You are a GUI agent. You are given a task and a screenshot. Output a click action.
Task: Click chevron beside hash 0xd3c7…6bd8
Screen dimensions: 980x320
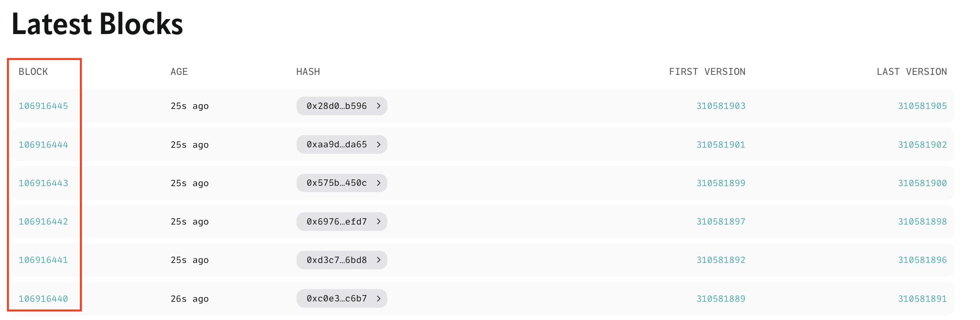tap(379, 260)
